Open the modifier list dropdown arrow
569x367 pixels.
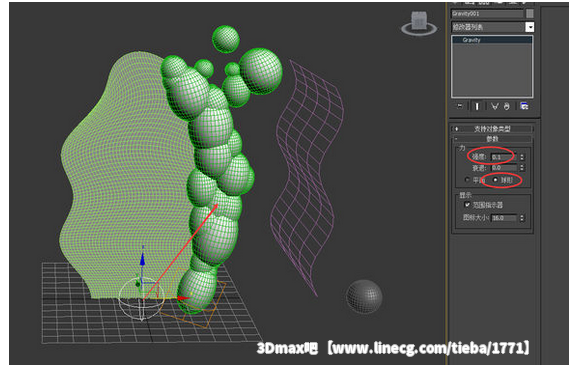(x=530, y=27)
